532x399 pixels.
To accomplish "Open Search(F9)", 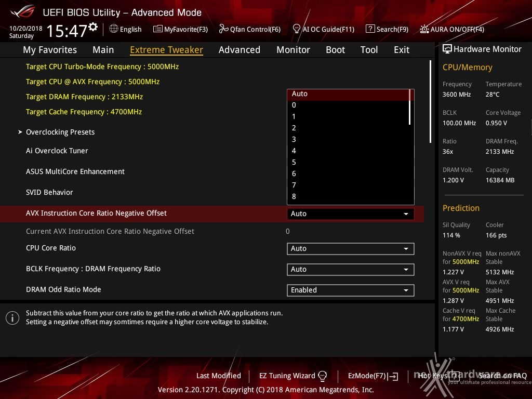I will click(x=387, y=29).
